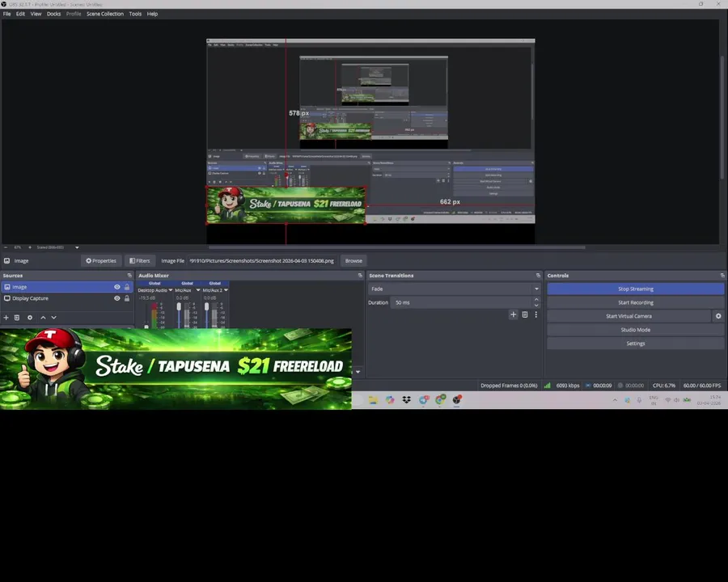Float the Audio Mixer dock panel
This screenshot has width=728, height=582.
360,275
